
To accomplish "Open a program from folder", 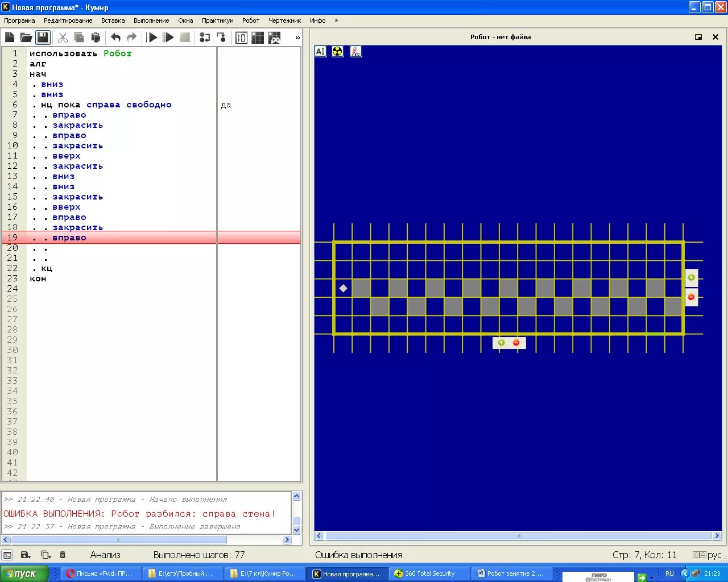I will [26, 38].
